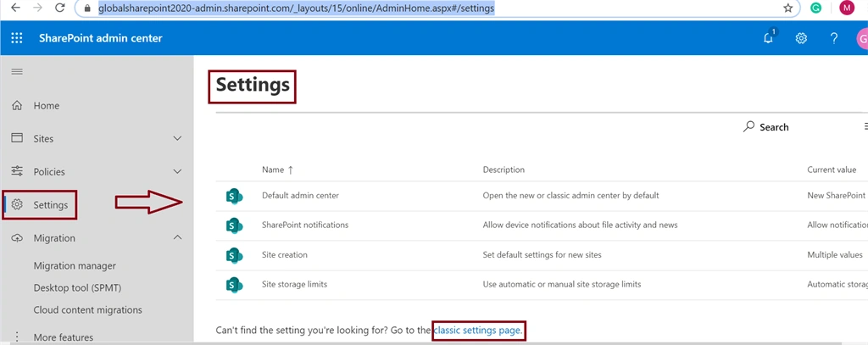Go forward with browser forward arrow

(x=37, y=8)
